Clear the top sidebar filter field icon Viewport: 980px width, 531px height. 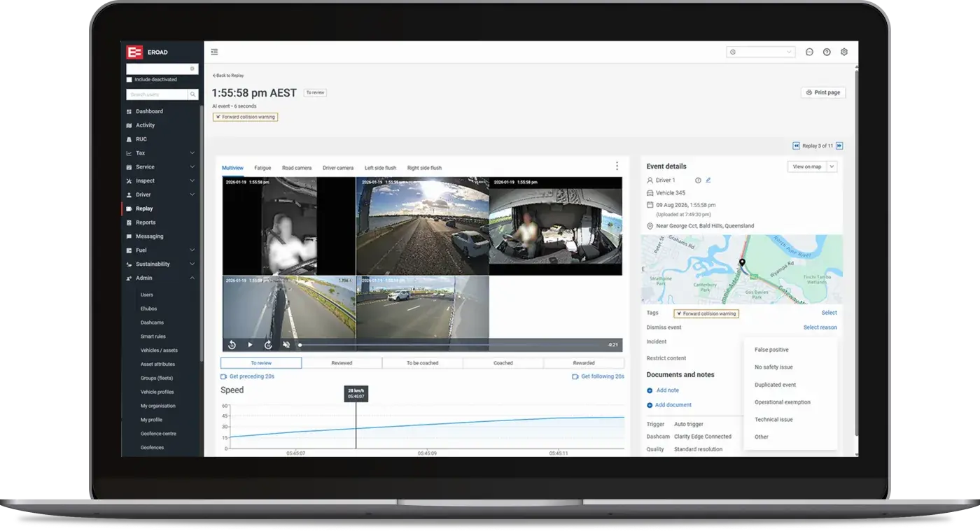point(192,69)
